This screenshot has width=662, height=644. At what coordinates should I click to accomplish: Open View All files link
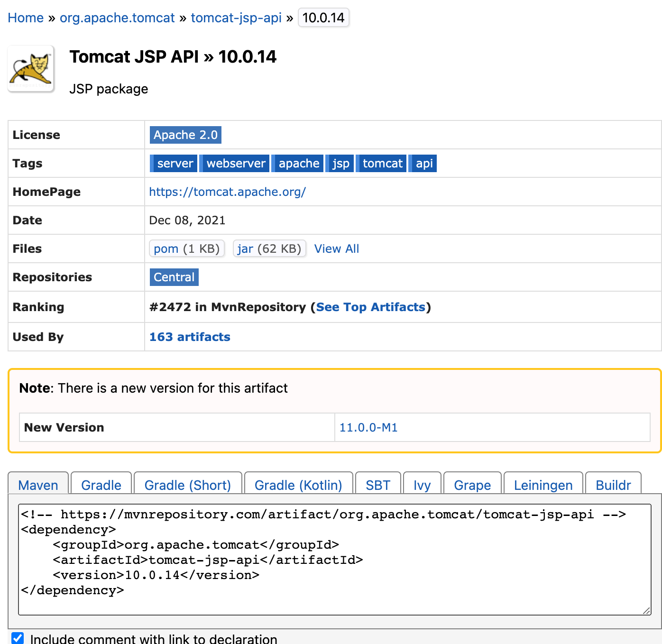click(337, 248)
